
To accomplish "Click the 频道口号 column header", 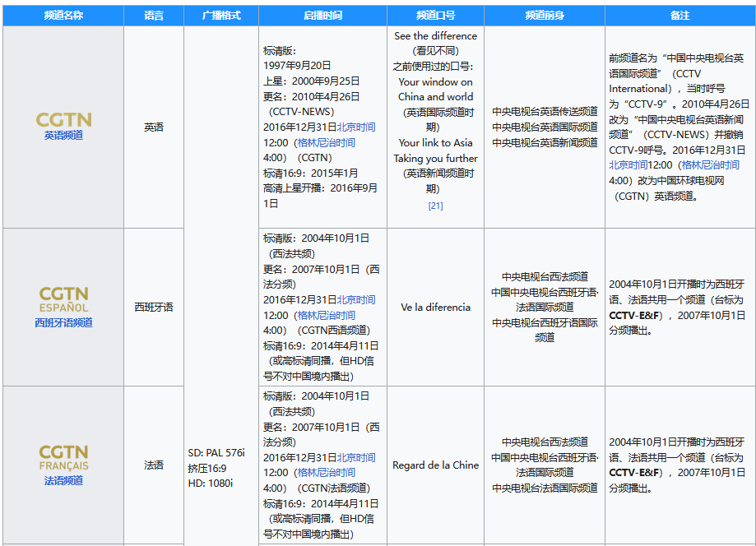I will pos(435,16).
